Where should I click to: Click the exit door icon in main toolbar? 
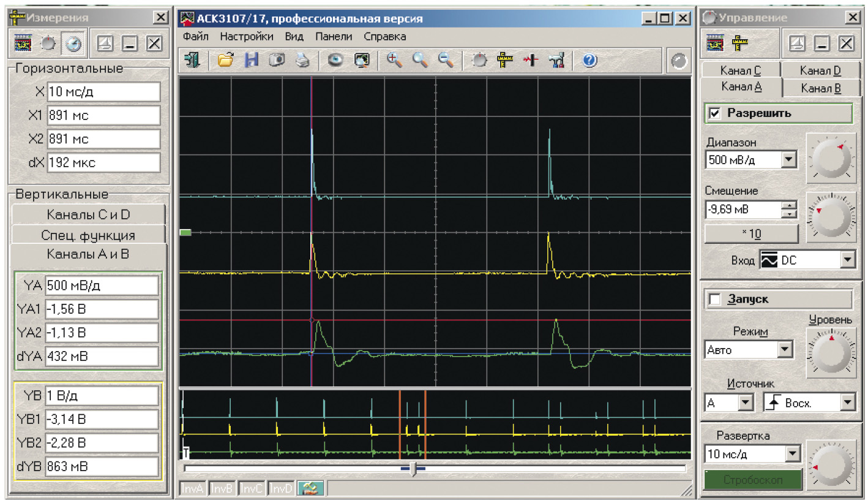point(193,60)
